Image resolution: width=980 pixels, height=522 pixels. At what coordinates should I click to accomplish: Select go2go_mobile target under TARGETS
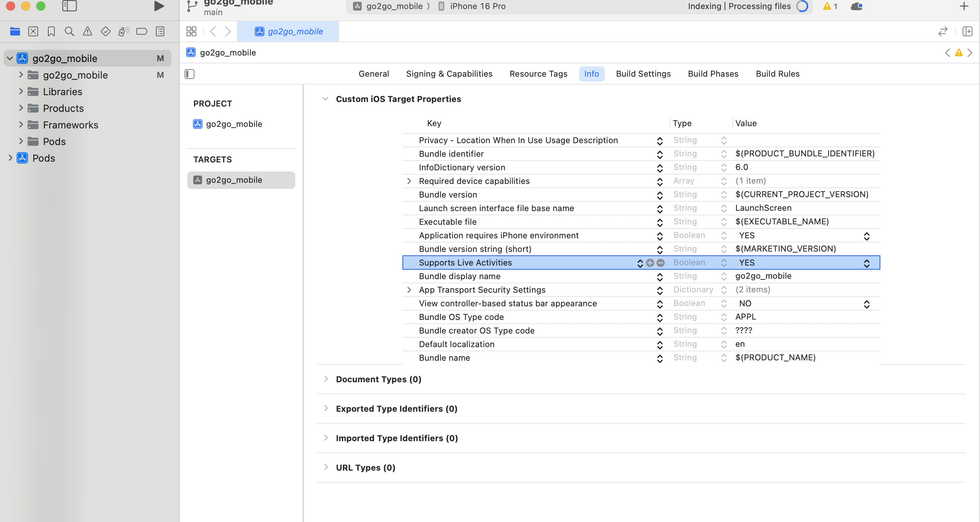(241, 180)
